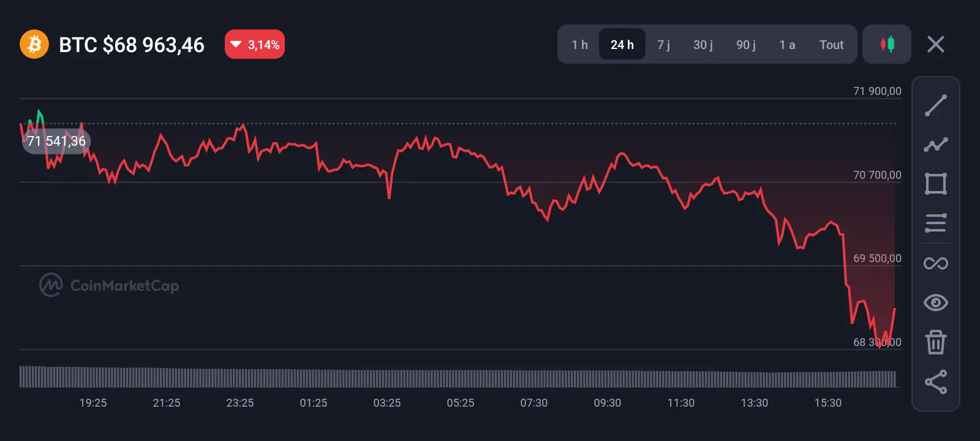
Task: Click the 13:30 time axis label
Action: click(755, 403)
